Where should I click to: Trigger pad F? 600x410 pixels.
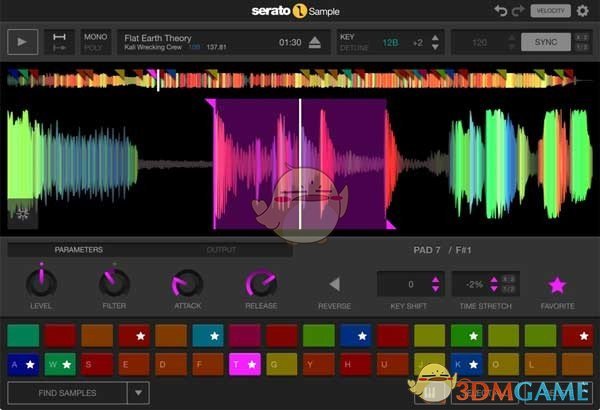[x=208, y=364]
